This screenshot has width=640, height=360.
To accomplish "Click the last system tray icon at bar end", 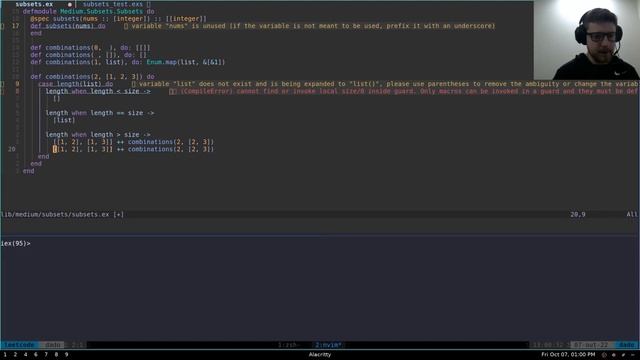I will point(633,355).
